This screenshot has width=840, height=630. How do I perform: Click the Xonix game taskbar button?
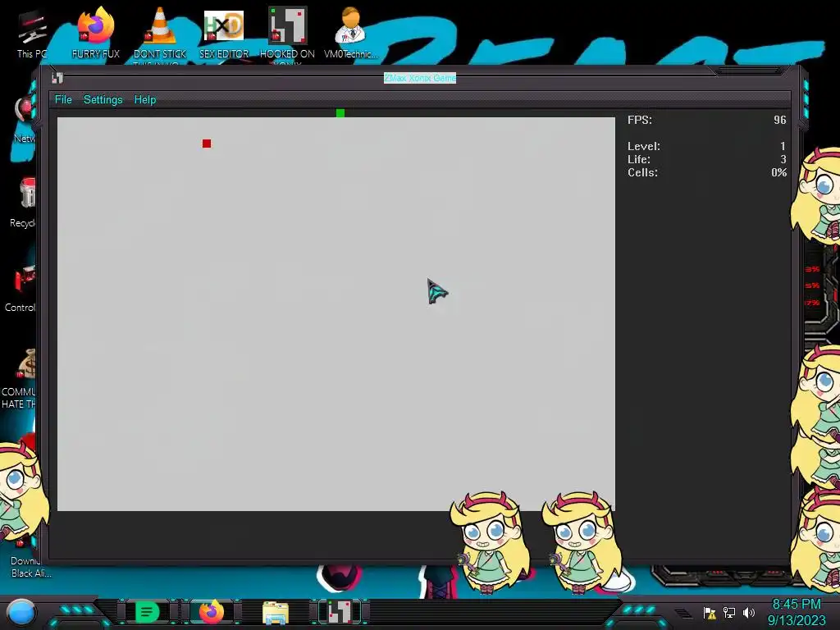[x=340, y=612]
